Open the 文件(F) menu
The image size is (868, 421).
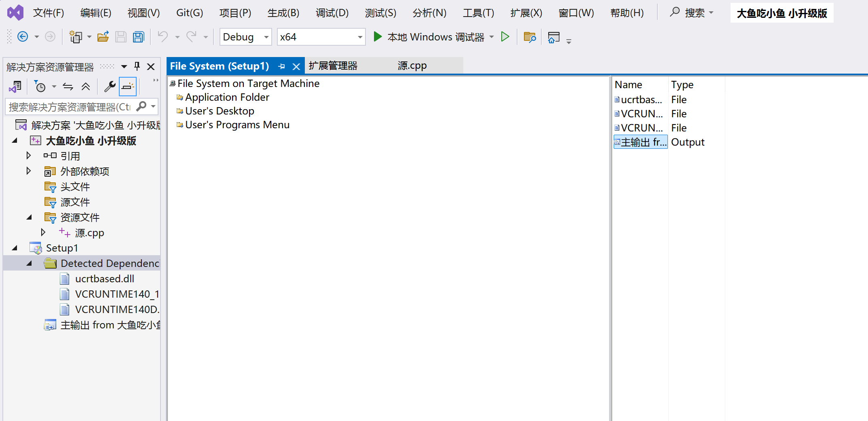tap(49, 13)
